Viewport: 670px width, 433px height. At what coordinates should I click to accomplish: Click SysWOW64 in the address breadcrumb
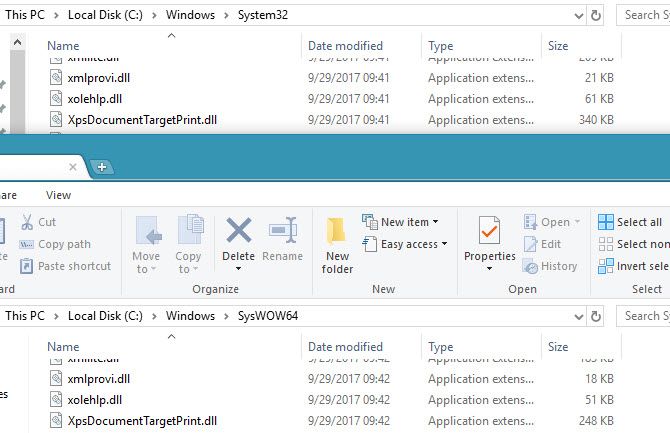tap(267, 316)
